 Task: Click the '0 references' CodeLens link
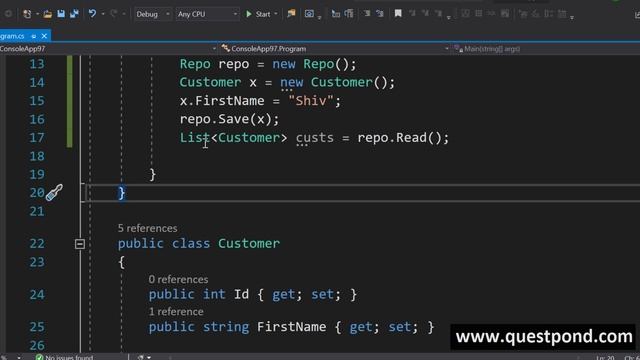tap(178, 279)
